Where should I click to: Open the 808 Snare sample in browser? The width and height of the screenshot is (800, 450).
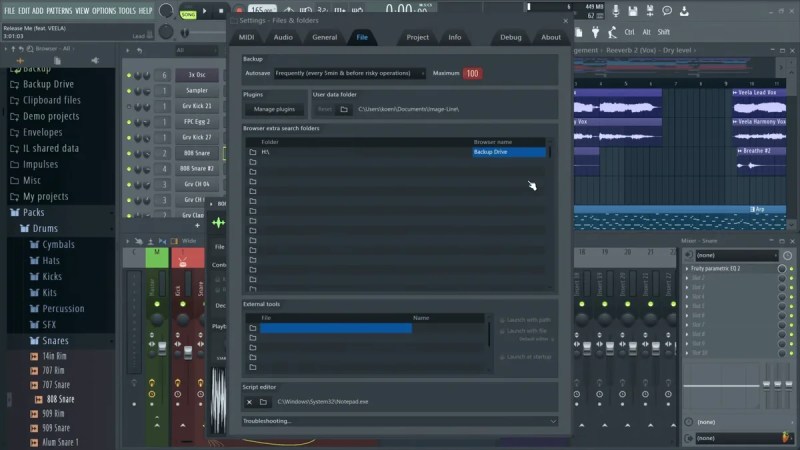pos(61,399)
